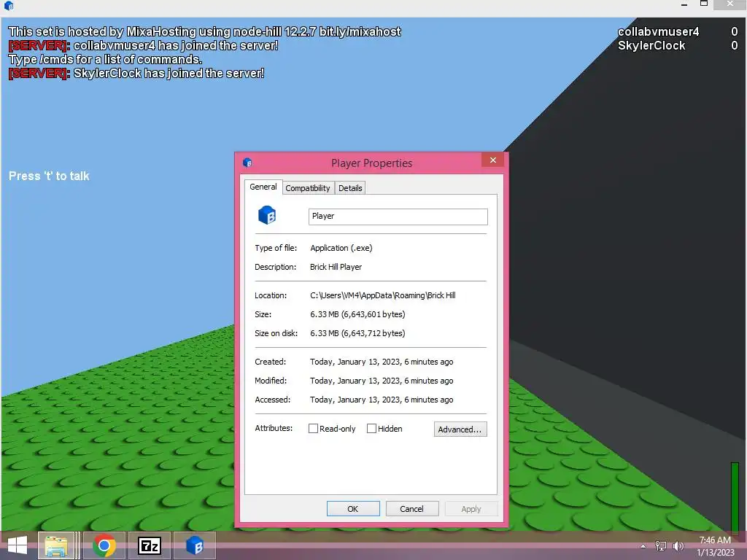
Task: Cancel the Player Properties dialog
Action: 411,508
